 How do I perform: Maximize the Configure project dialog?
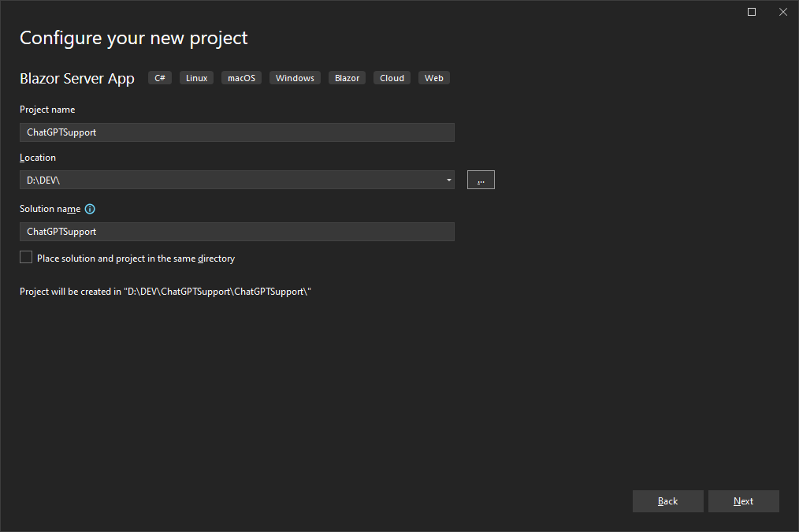(x=752, y=12)
